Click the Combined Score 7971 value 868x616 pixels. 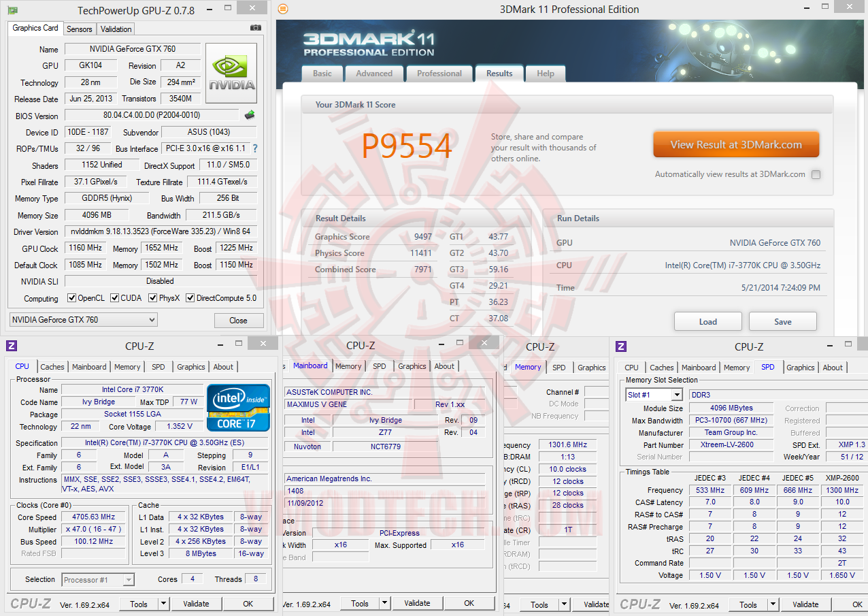click(422, 270)
